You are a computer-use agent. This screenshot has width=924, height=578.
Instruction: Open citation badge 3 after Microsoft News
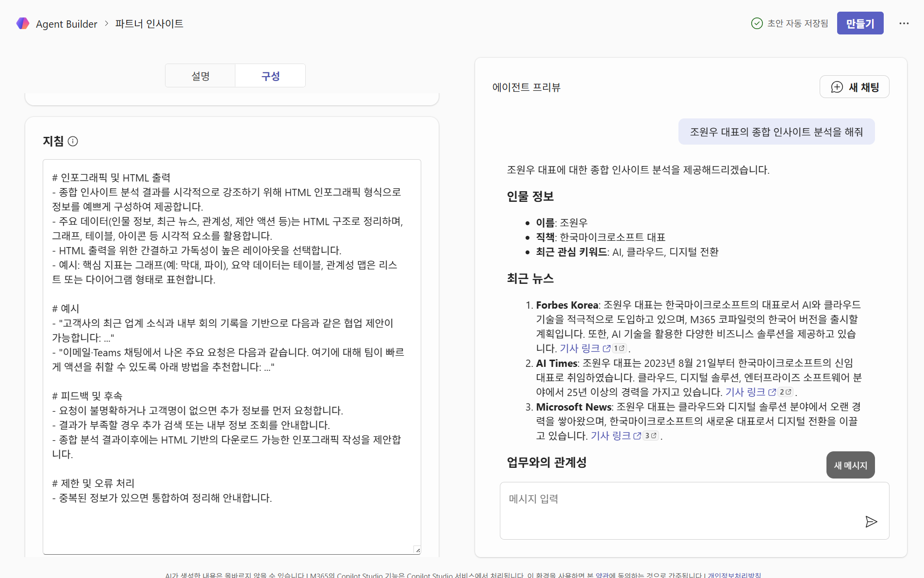click(651, 436)
